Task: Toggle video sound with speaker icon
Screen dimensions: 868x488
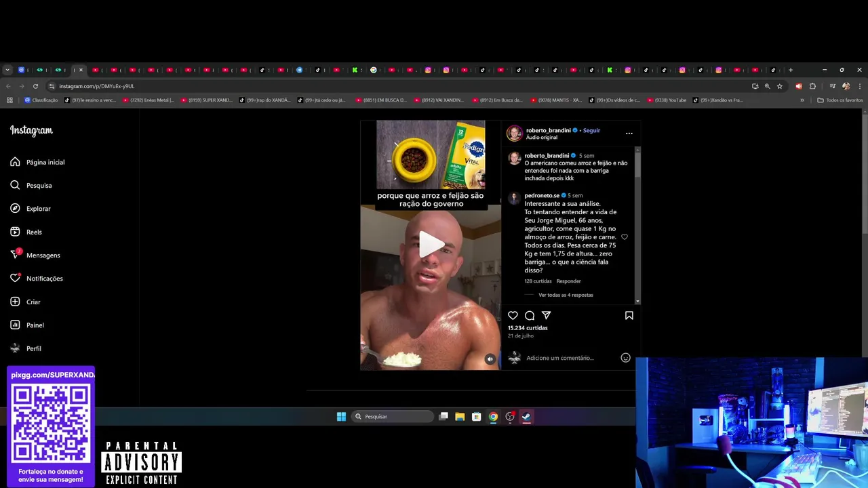Action: [x=490, y=359]
